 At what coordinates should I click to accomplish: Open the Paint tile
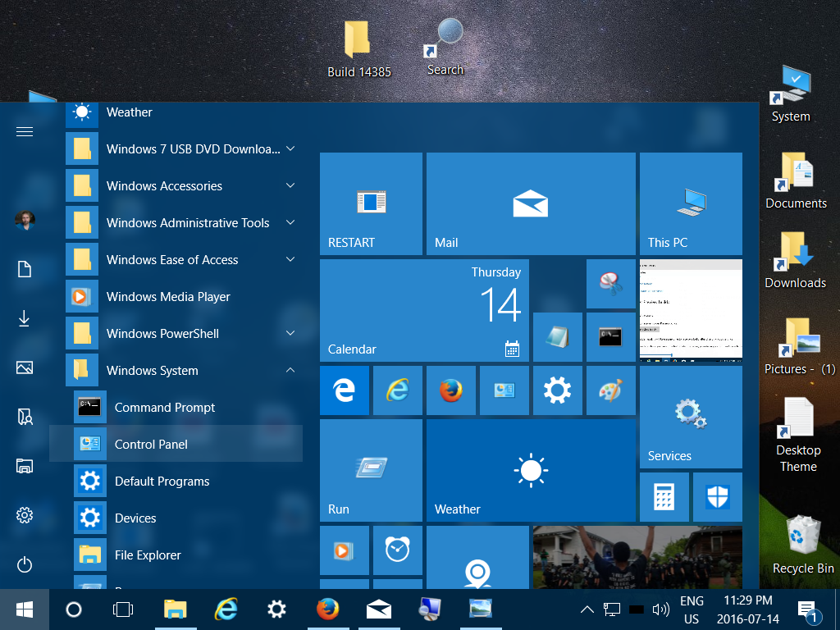(x=610, y=390)
